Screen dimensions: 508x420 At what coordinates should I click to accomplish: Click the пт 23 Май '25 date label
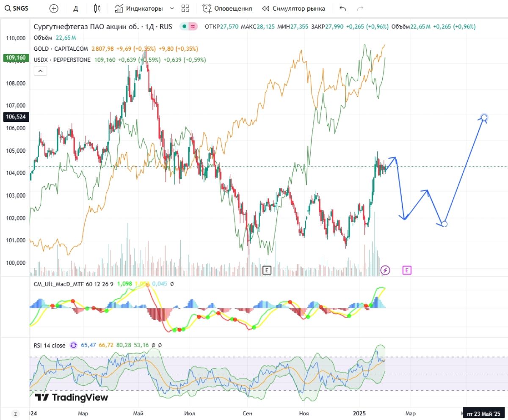(x=484, y=413)
